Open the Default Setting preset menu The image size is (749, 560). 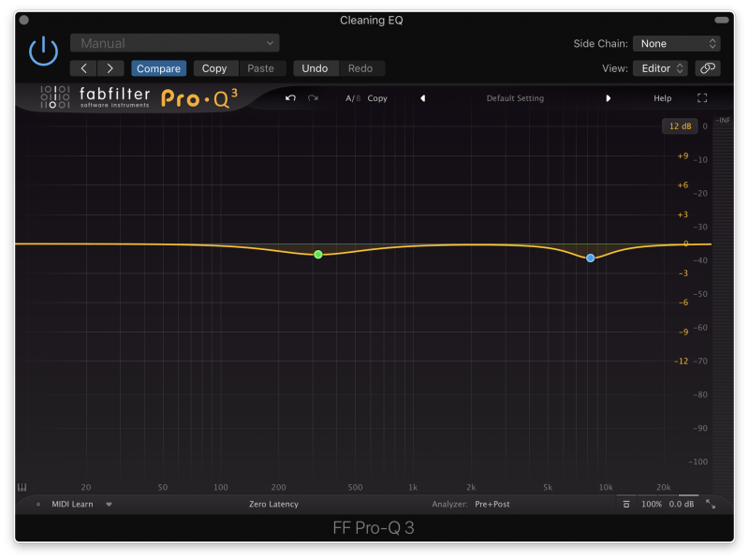pos(515,98)
